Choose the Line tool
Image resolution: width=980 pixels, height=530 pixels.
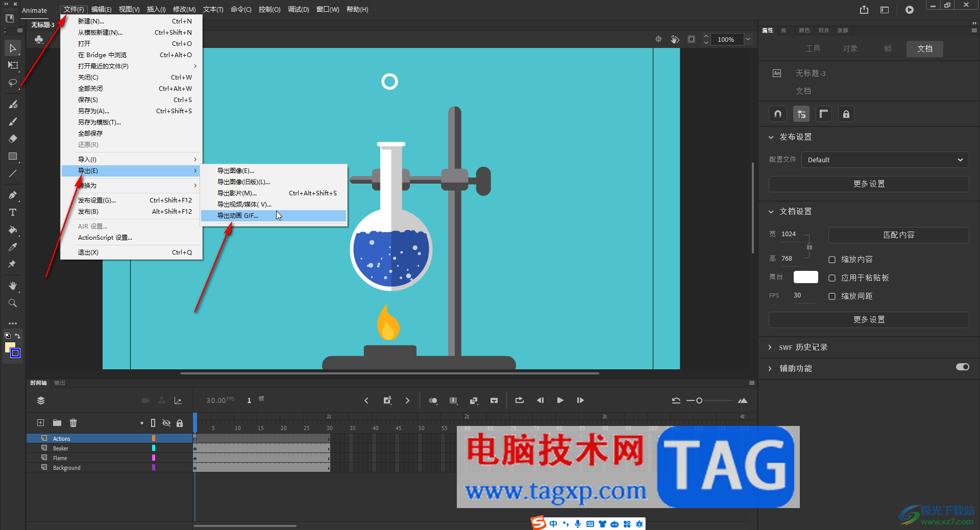(x=13, y=173)
